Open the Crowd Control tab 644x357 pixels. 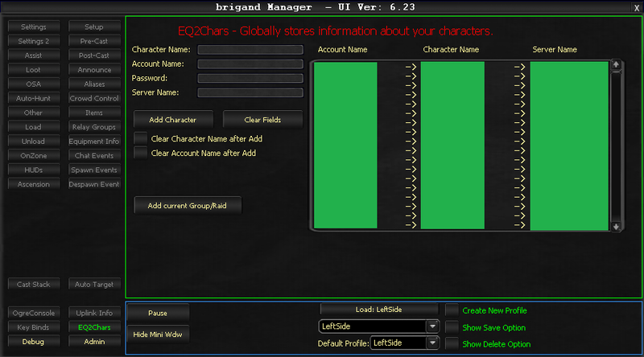94,98
